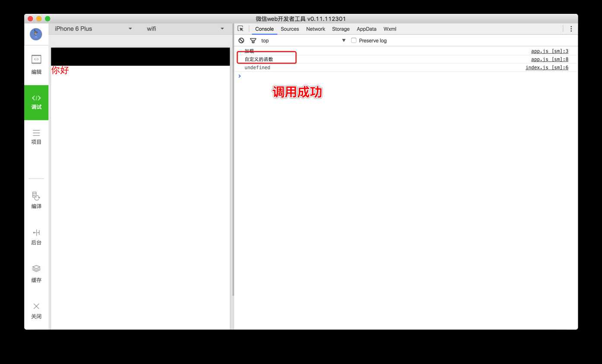The image size is (602, 364).
Task: Open the app.js [sm]:8 source link
Action: tap(549, 59)
